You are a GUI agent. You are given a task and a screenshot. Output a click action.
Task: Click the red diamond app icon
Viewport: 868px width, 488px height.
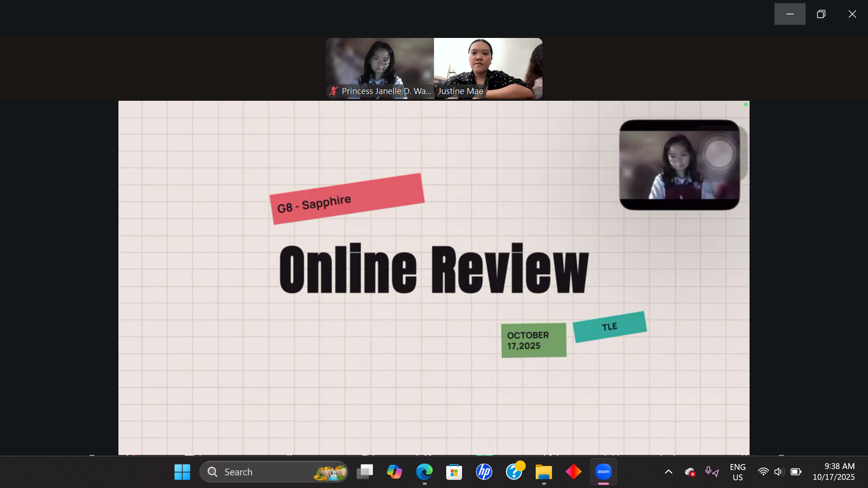tap(573, 472)
